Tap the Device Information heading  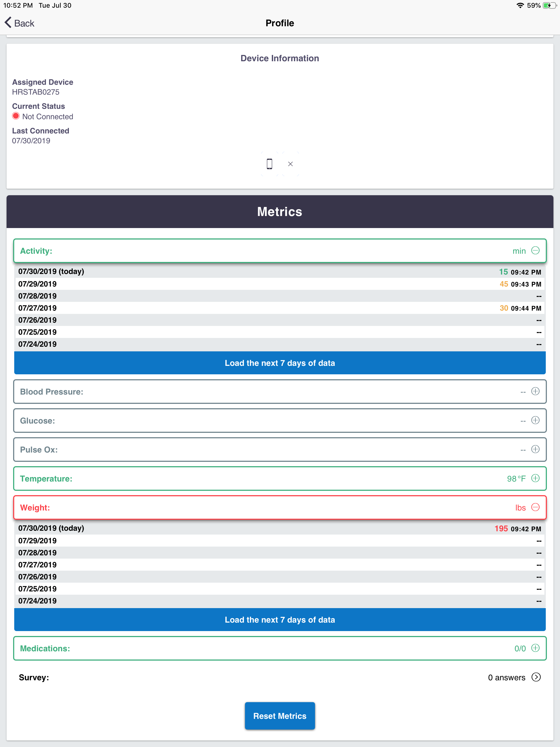click(x=280, y=59)
